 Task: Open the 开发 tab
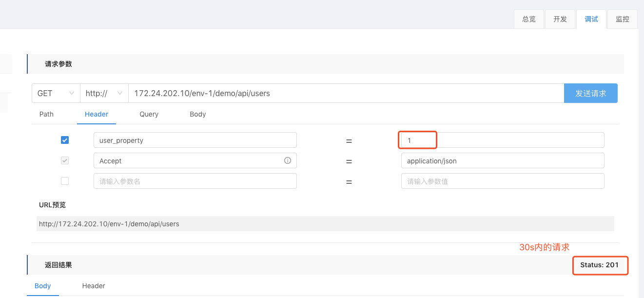[x=560, y=20]
